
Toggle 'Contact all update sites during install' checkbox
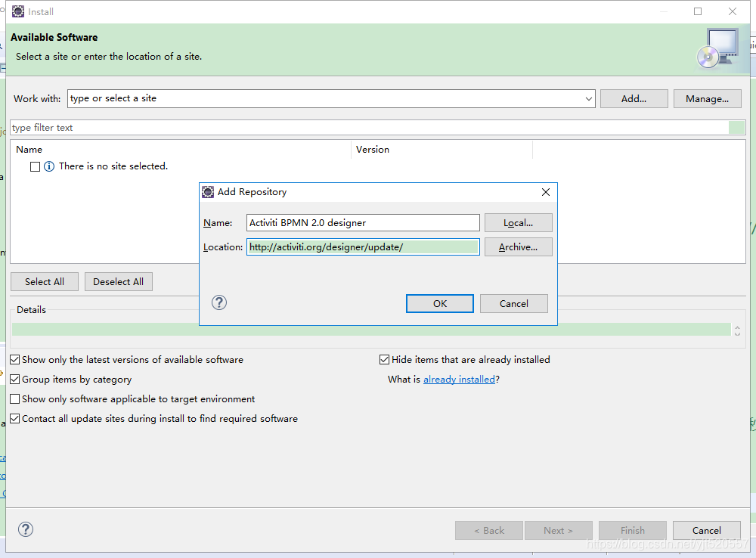pos(15,419)
